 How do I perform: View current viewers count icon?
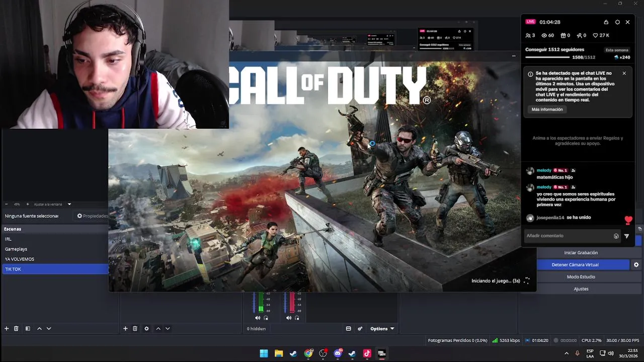click(x=528, y=36)
